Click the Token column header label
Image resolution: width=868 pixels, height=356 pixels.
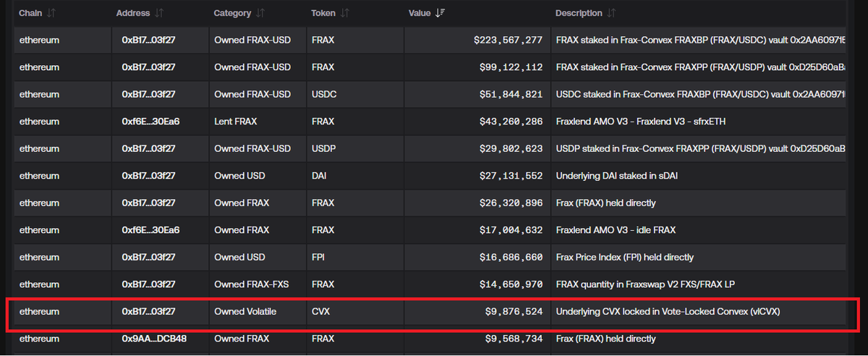point(323,13)
